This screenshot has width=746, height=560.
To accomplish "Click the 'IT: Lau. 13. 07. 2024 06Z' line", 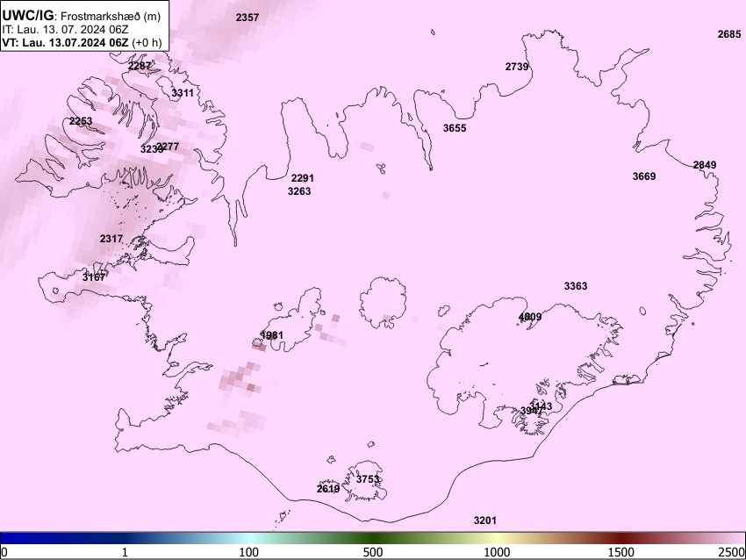I will point(65,30).
